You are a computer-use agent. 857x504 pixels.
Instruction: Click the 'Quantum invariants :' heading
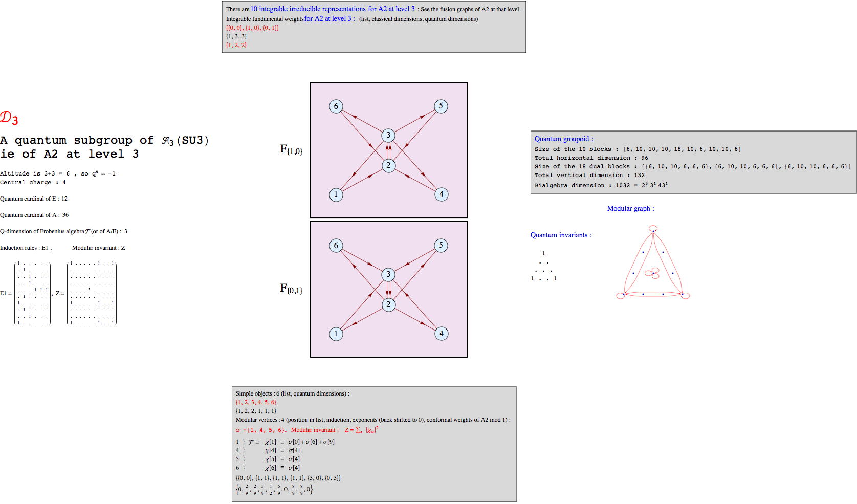pyautogui.click(x=561, y=235)
